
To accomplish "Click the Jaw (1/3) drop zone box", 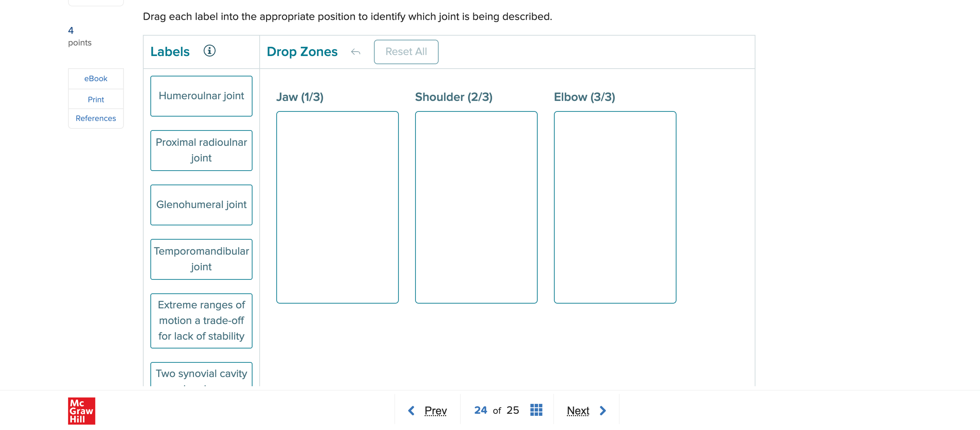I will point(337,207).
